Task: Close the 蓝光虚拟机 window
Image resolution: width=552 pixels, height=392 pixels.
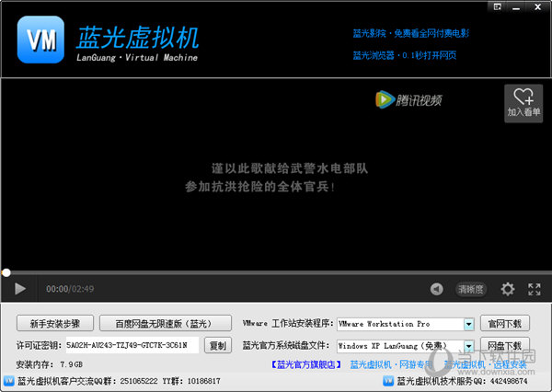Action: (x=537, y=7)
